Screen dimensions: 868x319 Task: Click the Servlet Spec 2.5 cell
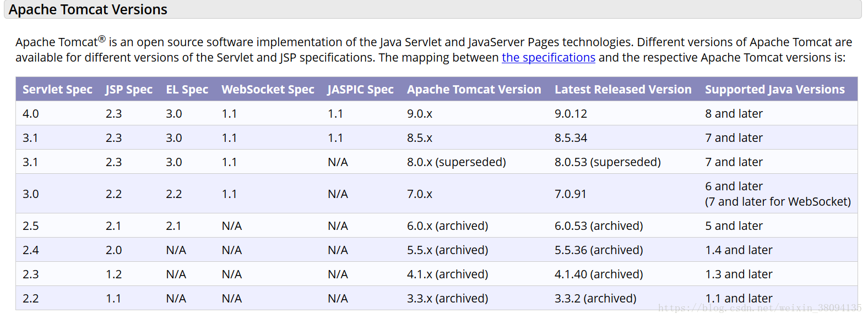[x=31, y=226]
